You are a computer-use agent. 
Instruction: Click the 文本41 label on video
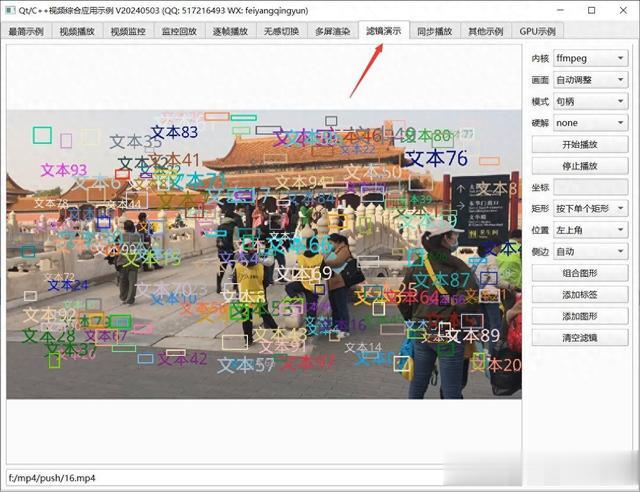[x=174, y=160]
